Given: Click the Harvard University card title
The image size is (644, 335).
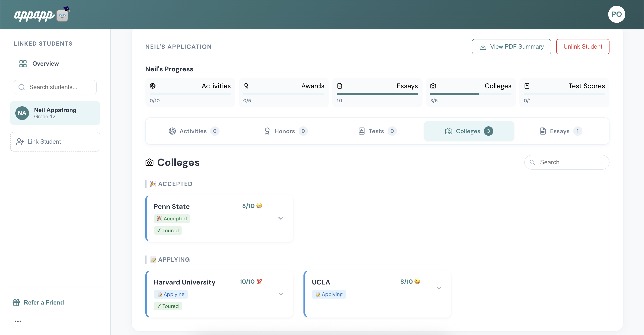Looking at the screenshot, I should click(x=184, y=282).
